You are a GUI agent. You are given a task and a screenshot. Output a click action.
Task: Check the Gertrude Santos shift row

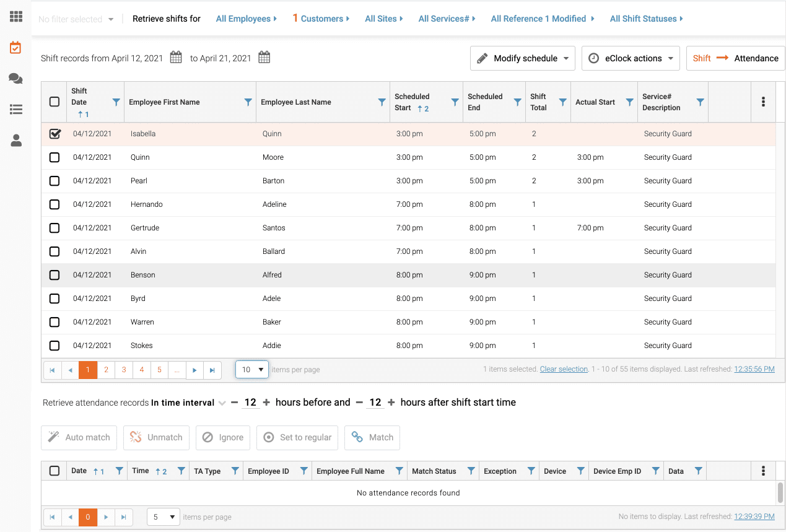coord(55,228)
